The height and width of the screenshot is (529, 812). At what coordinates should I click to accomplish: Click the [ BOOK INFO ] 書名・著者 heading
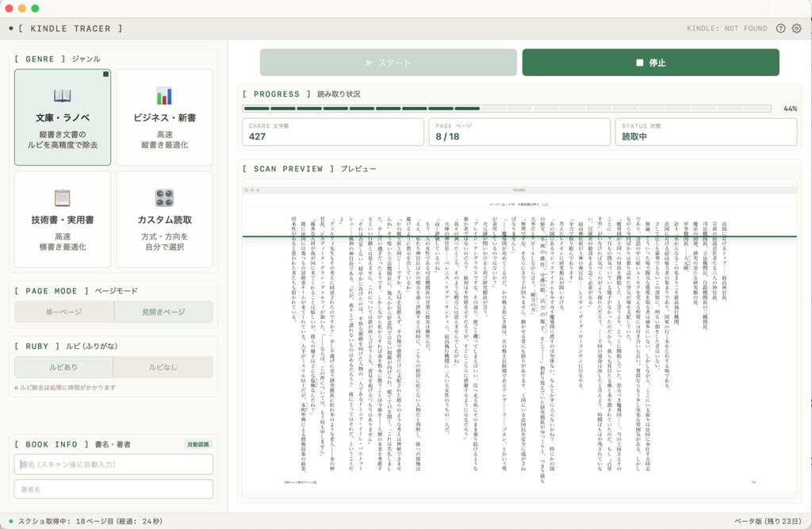pos(72,445)
